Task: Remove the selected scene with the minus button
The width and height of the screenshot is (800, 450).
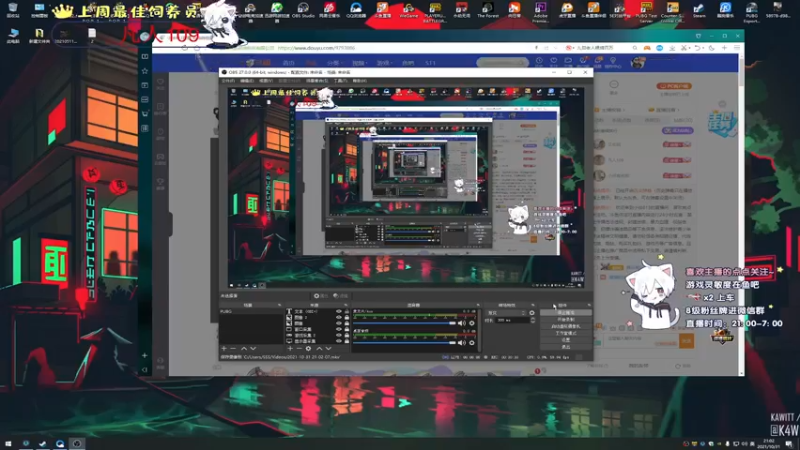Action: click(x=233, y=348)
